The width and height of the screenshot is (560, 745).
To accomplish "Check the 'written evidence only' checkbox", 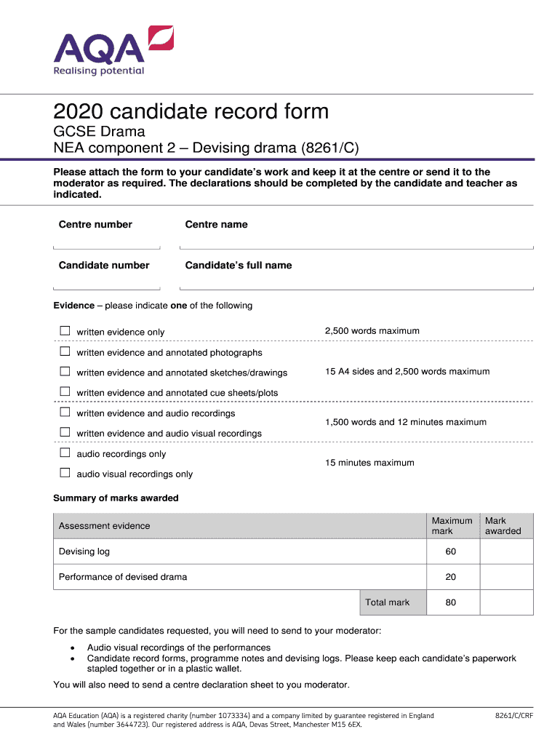I will (x=65, y=331).
